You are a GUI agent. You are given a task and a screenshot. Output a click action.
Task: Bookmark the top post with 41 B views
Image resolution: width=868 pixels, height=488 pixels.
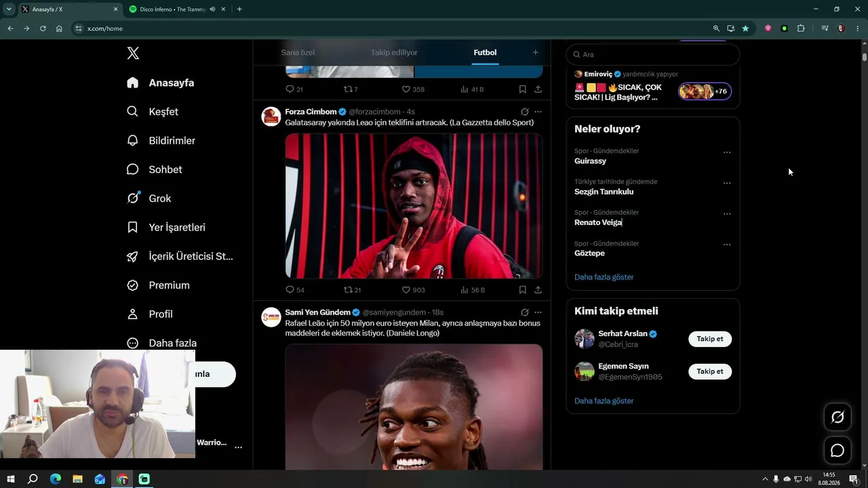click(523, 89)
